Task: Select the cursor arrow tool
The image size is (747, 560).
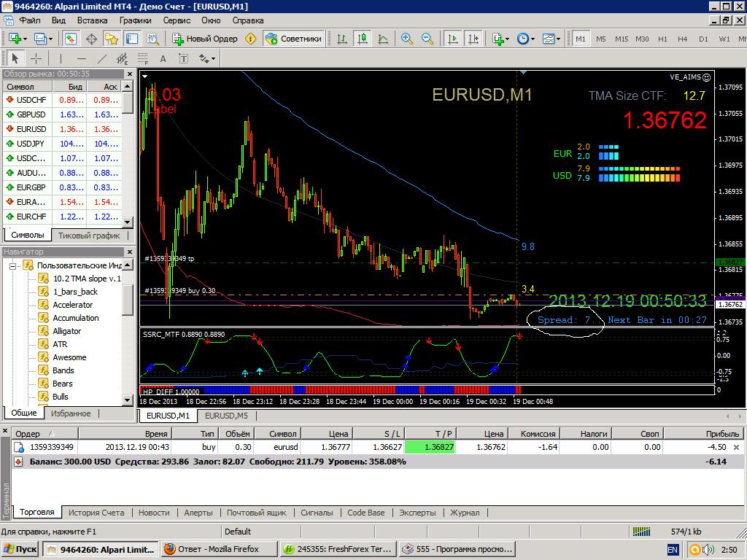Action: [15, 58]
